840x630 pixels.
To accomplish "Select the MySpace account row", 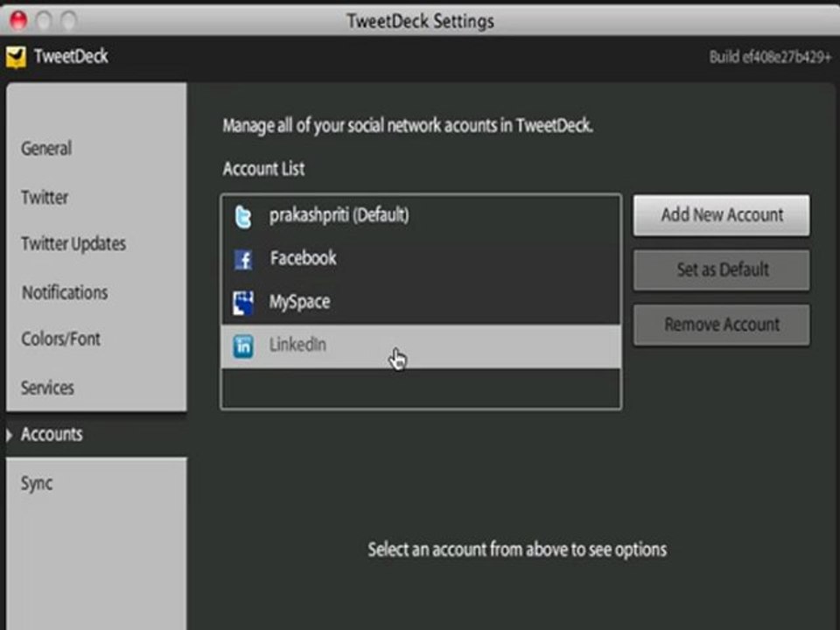I will [x=421, y=303].
